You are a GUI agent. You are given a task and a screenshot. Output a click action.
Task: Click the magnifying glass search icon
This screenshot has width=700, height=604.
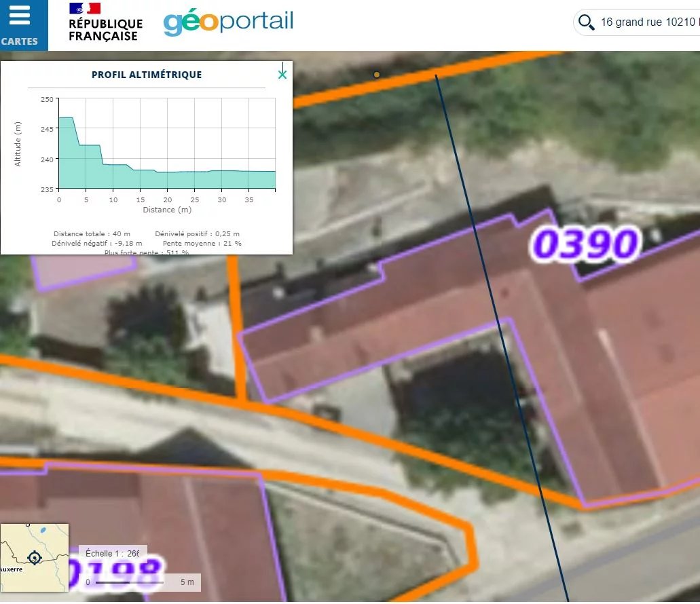pyautogui.click(x=585, y=22)
